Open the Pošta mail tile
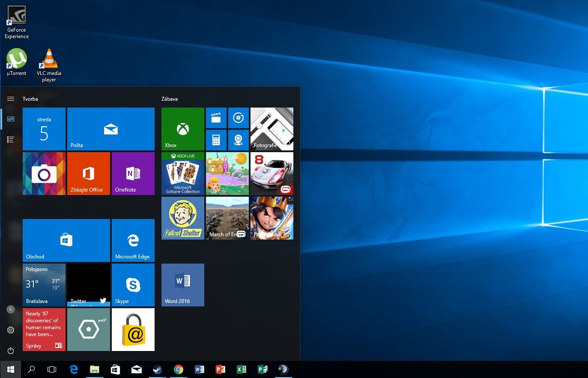This screenshot has height=378, width=588. pyautogui.click(x=111, y=129)
